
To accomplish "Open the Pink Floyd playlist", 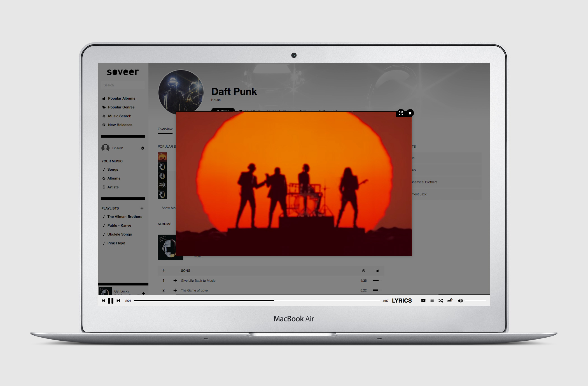I will point(116,243).
